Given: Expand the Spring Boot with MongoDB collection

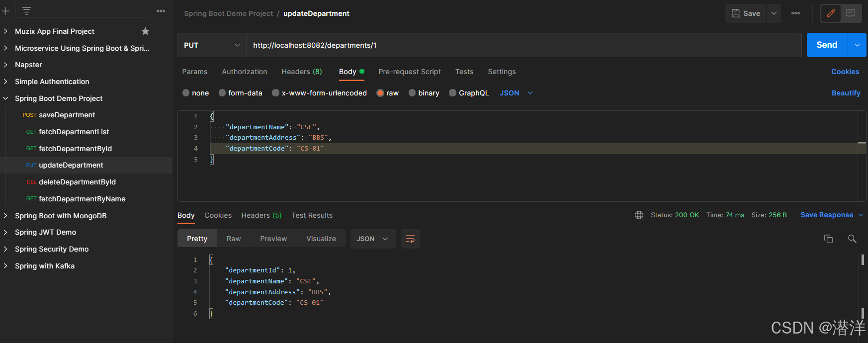Looking at the screenshot, I should [x=6, y=216].
